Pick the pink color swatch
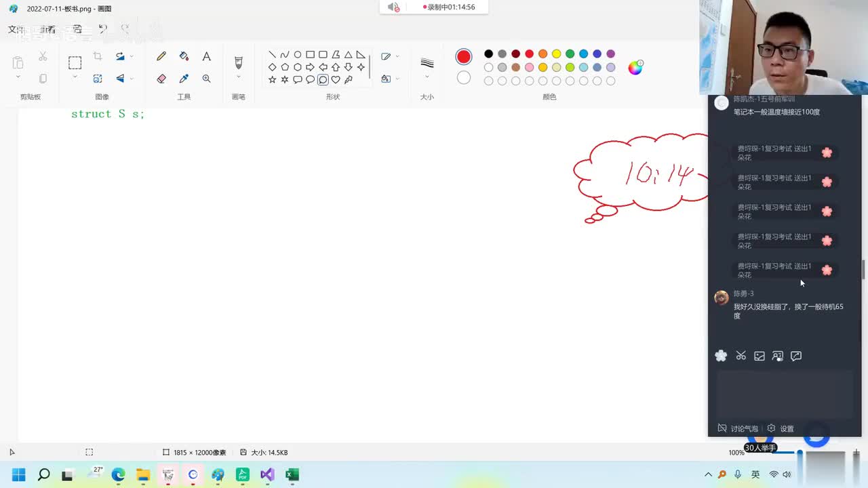Viewport: 868px width, 488px height. 529,67
